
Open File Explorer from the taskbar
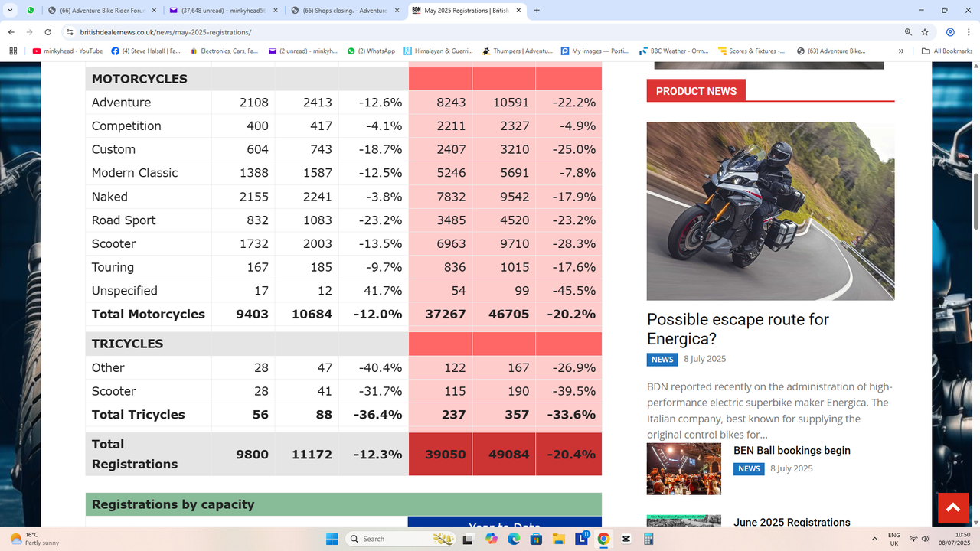(x=558, y=539)
